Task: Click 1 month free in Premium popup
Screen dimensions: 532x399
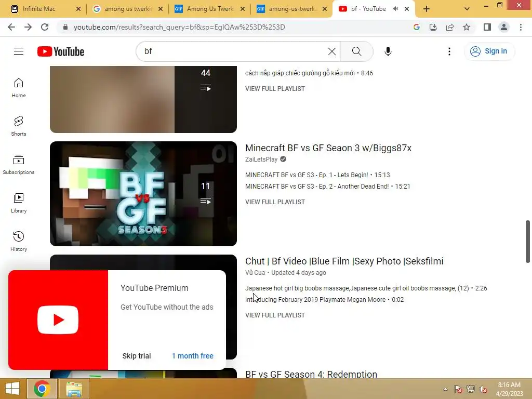Action: pyautogui.click(x=192, y=356)
